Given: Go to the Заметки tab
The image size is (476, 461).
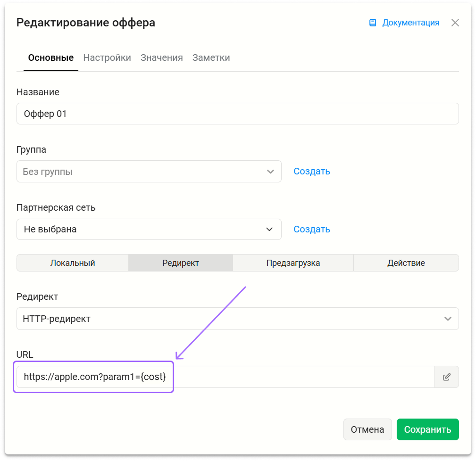Looking at the screenshot, I should [x=211, y=58].
